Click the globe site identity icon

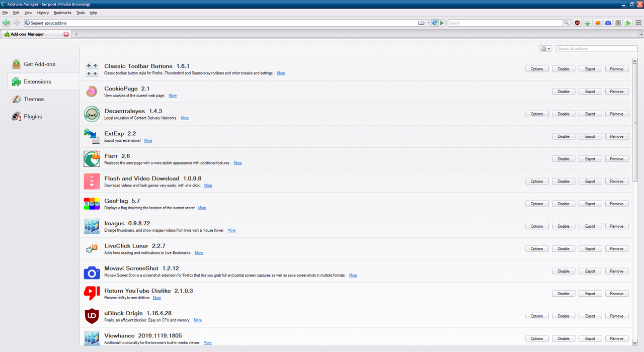click(27, 23)
